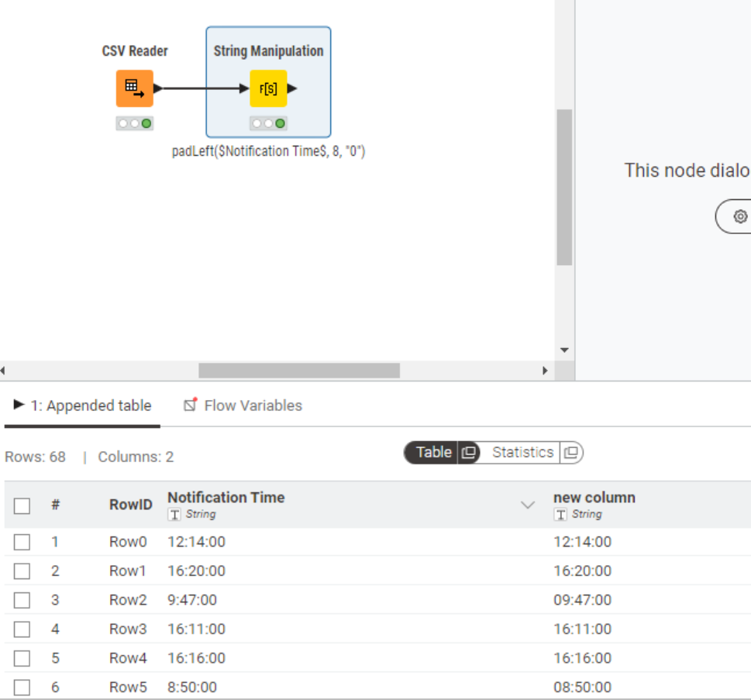Switch to the Flow Variables tab
751x700 pixels.
pos(253,405)
